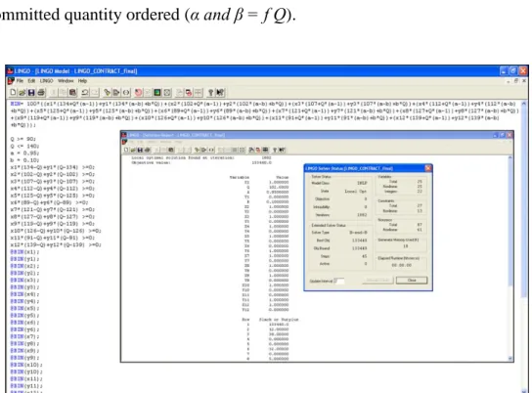The image size is (532, 393).
Task: Click the greyed Redo icon in main toolbar
Action: 95,92
